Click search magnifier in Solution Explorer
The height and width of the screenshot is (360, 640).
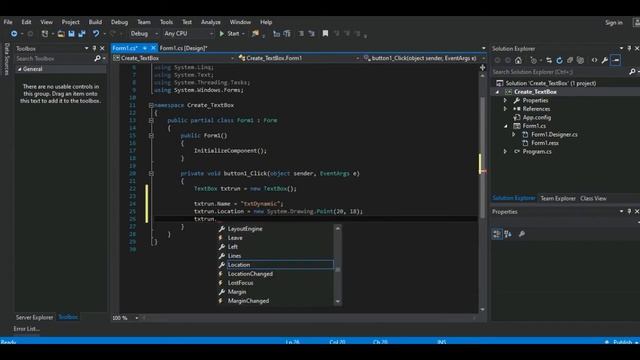point(632,72)
